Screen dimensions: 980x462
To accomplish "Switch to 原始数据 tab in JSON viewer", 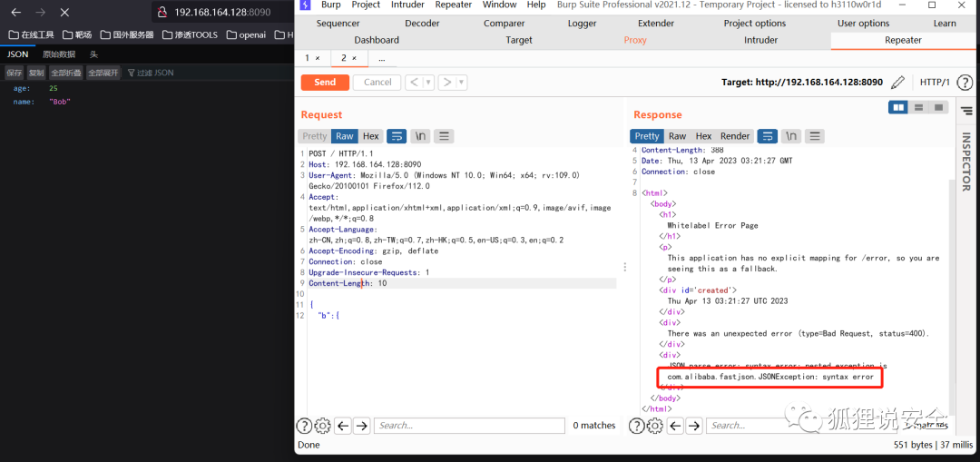I will tap(59, 54).
